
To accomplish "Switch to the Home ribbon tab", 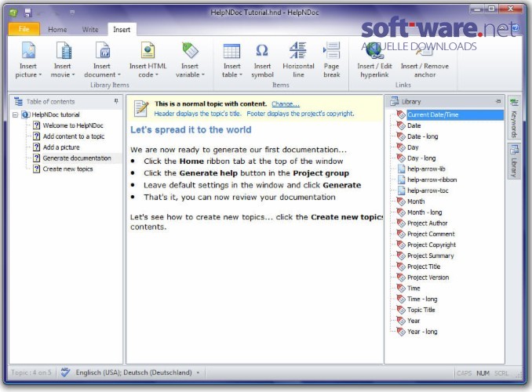I will point(57,30).
